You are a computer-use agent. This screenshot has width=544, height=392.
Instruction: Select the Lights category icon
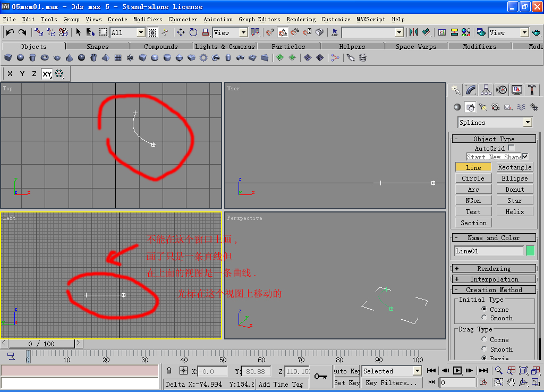(x=482, y=107)
